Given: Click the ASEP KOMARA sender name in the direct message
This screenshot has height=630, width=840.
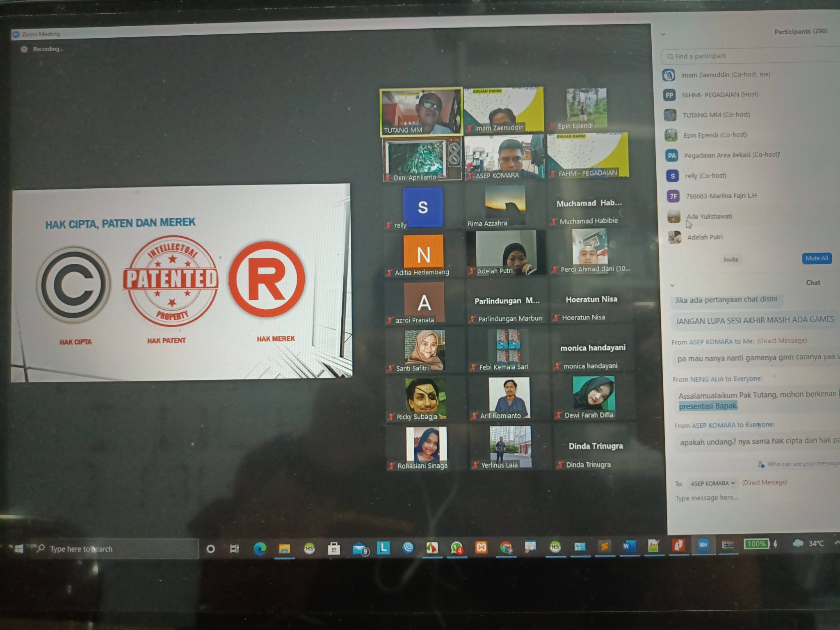Looking at the screenshot, I should click(710, 342).
